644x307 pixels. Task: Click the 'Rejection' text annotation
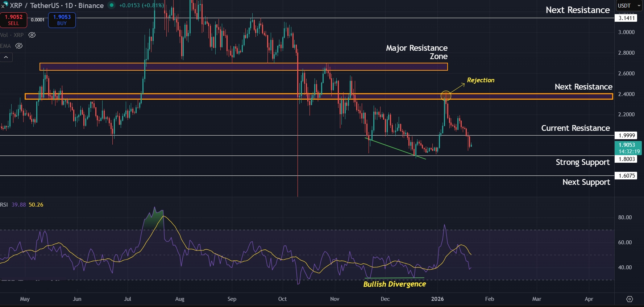tap(481, 80)
